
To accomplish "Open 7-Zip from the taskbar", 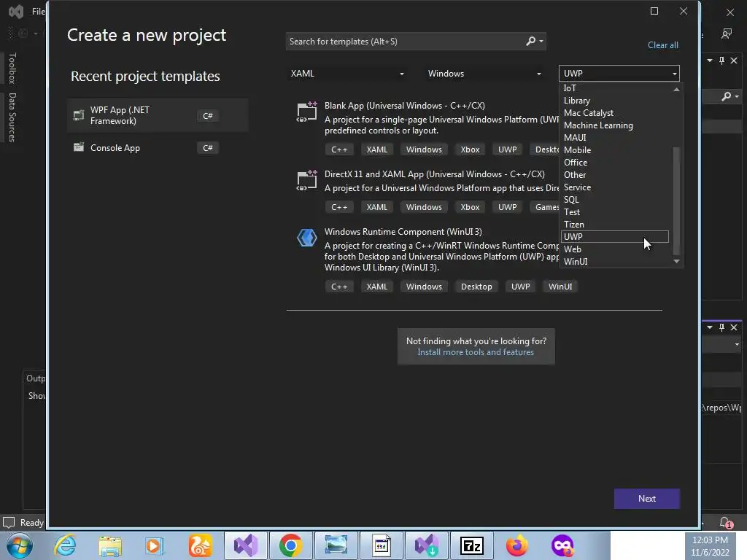I will (x=472, y=545).
